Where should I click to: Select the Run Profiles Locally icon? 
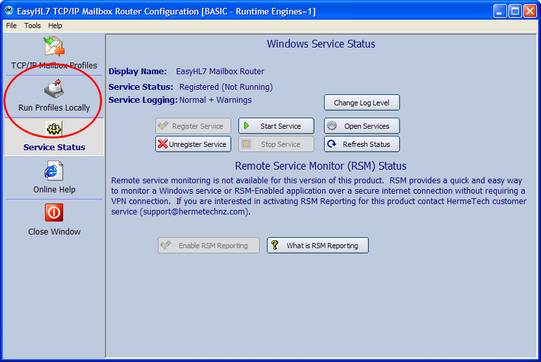[x=54, y=89]
